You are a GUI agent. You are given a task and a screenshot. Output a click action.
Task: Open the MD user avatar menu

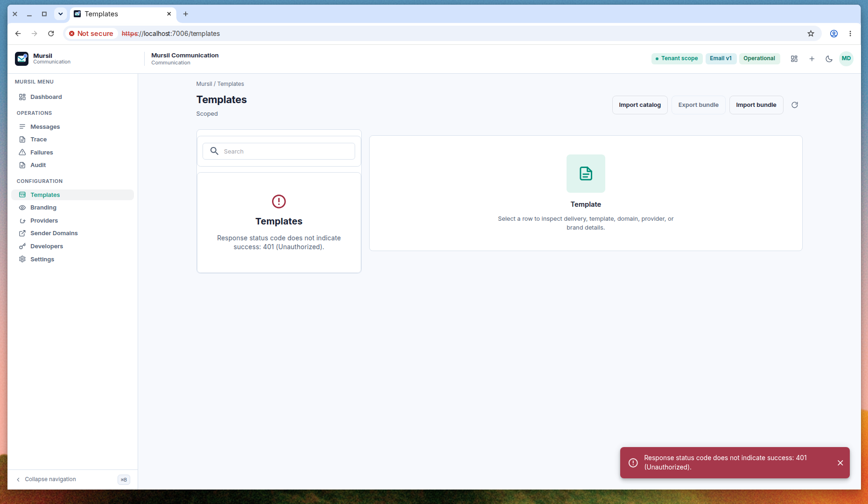point(846,59)
